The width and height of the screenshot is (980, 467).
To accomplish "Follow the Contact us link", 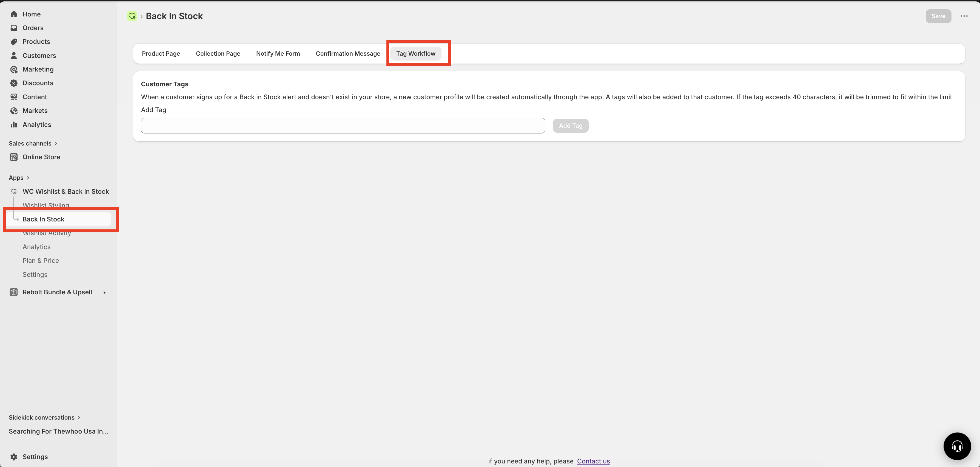I will (593, 461).
